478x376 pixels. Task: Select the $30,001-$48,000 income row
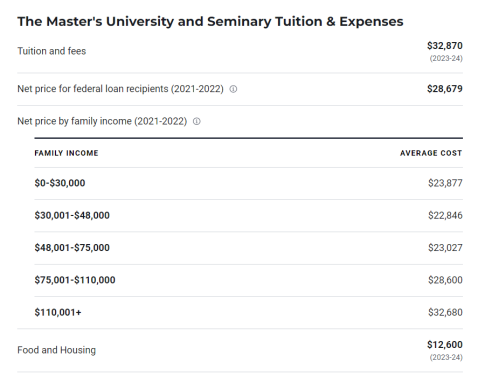pyautogui.click(x=248, y=215)
